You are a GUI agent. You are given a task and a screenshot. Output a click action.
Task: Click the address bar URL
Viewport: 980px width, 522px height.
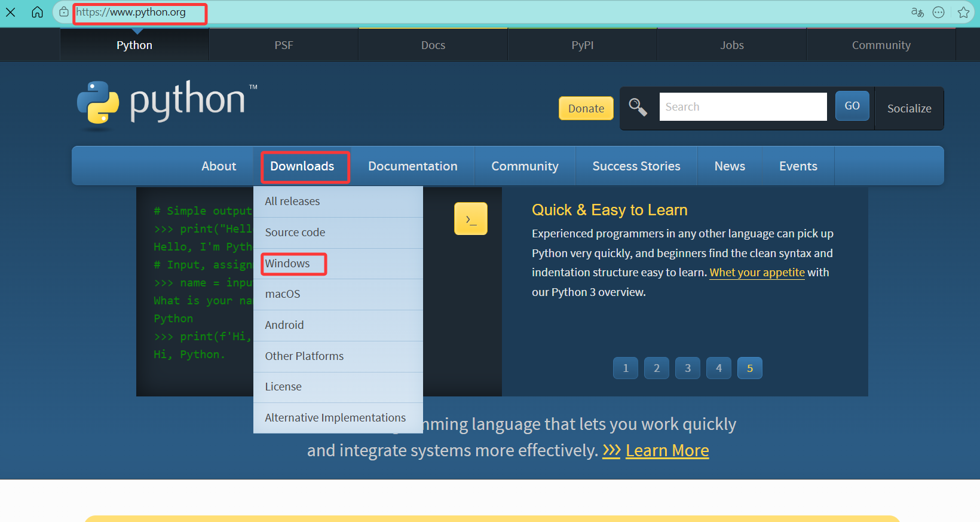[x=131, y=12]
